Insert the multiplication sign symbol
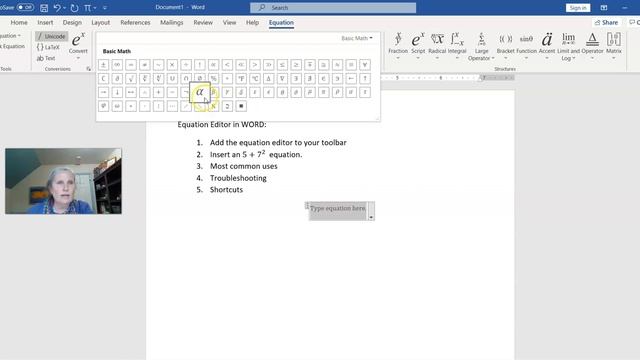The width and height of the screenshot is (640, 360). tap(172, 65)
